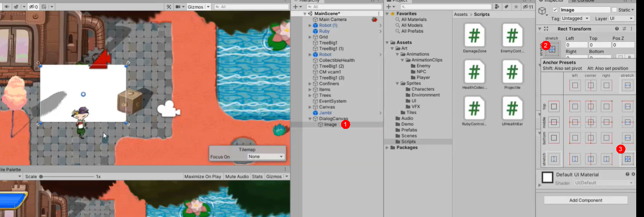Toggle Gizmos button in Game view
The image size is (644, 217).
coord(274,176)
